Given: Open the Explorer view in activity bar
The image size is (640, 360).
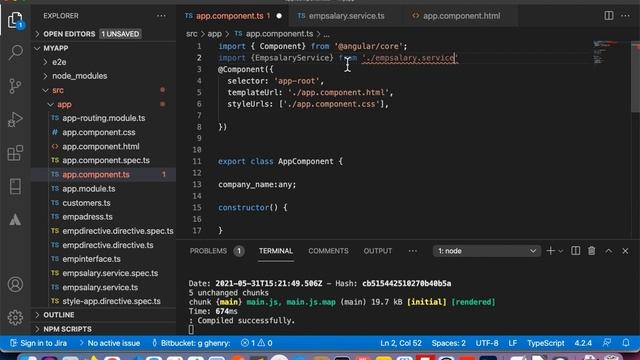Looking at the screenshot, I should pyautogui.click(x=15, y=19).
